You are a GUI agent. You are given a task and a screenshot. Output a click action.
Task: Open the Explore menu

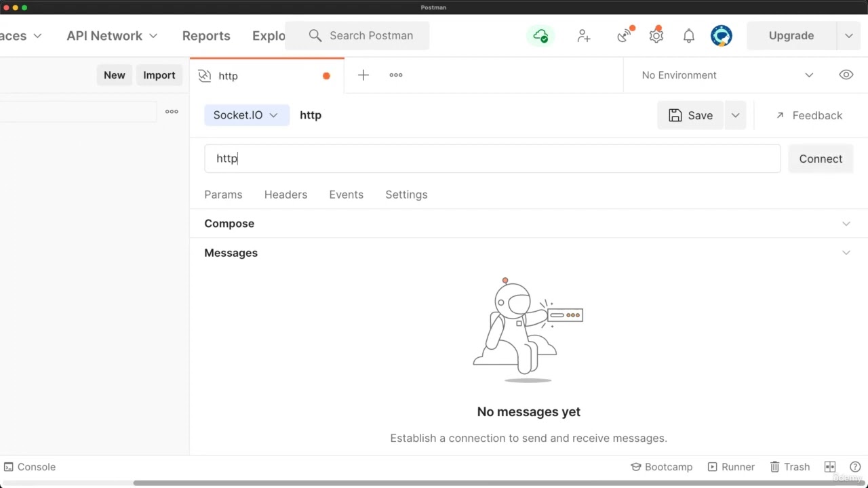269,36
